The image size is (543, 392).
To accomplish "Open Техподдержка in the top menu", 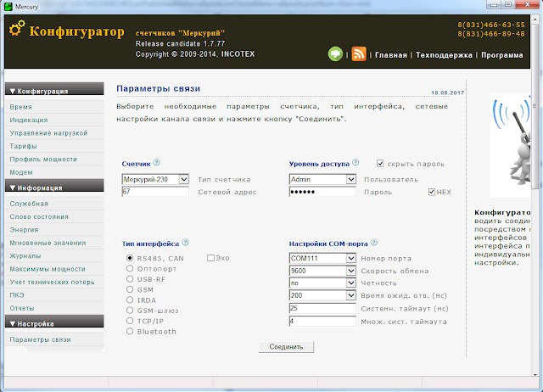I will pyautogui.click(x=444, y=55).
